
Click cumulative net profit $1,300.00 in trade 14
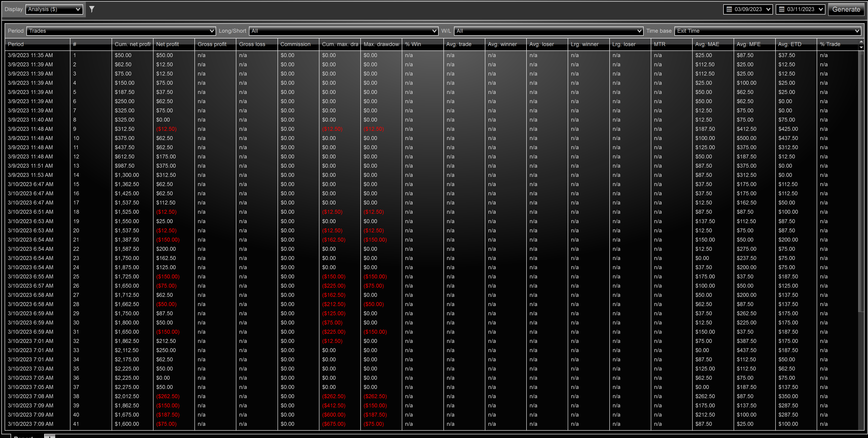[127, 175]
